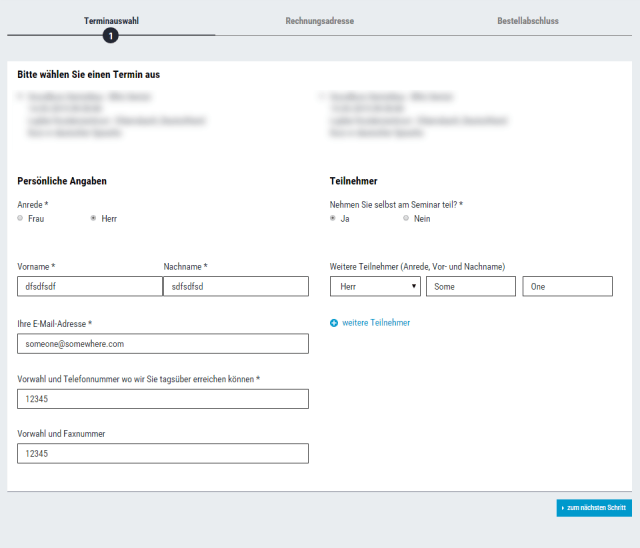
Task: Choose Nein for attending the seminar yourself
Action: click(x=406, y=218)
